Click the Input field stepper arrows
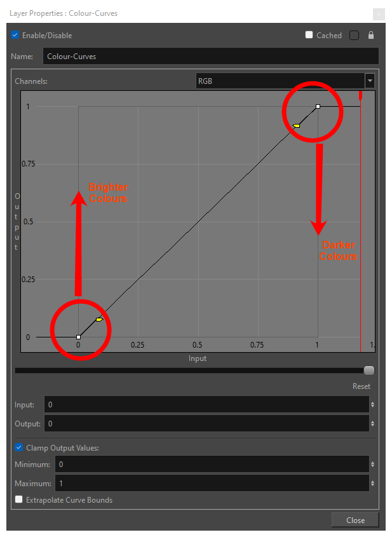 pos(372,404)
